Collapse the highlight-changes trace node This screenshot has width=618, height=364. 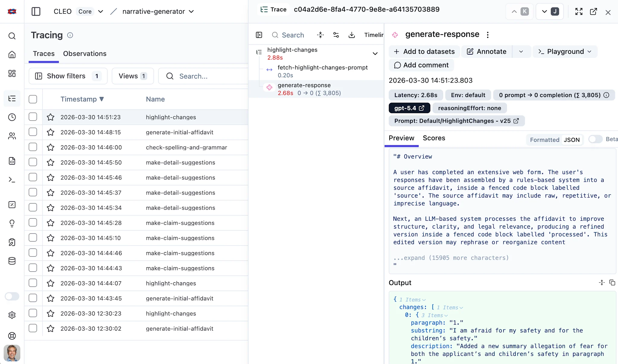(x=375, y=54)
